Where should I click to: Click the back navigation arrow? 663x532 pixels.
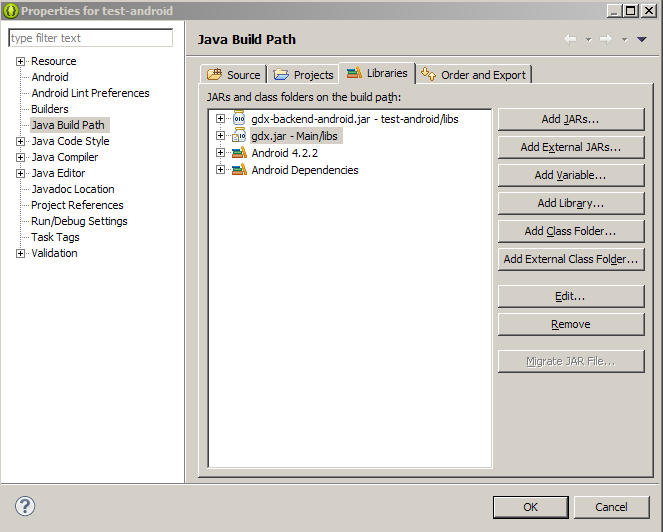[x=570, y=39]
